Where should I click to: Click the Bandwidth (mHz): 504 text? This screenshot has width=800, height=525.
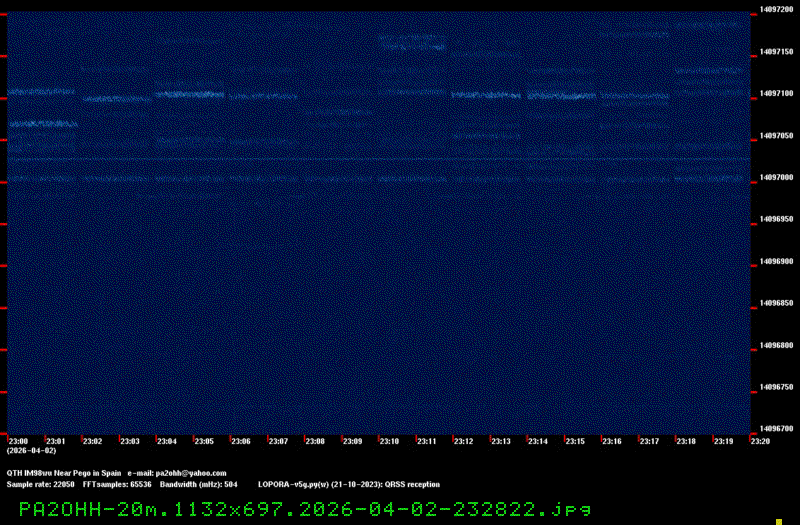point(198,485)
